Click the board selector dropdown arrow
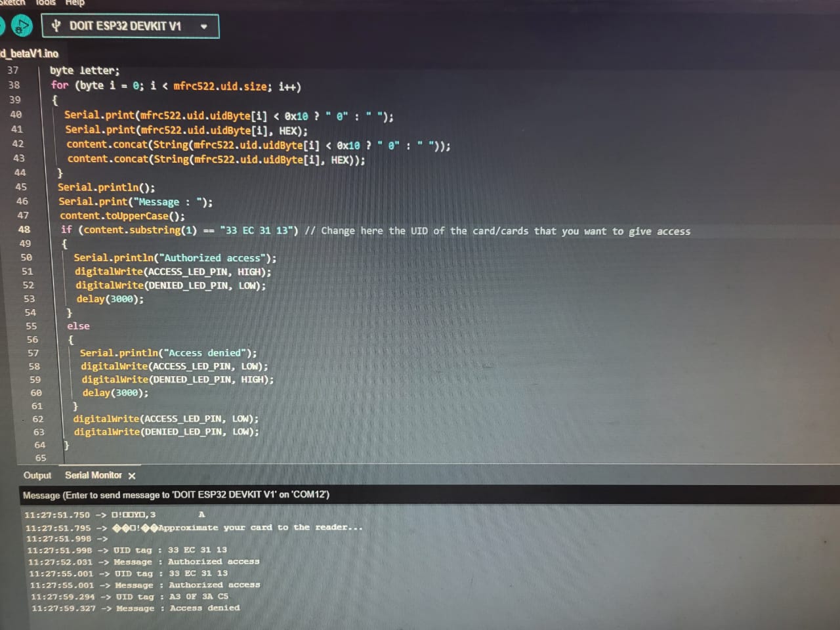The height and width of the screenshot is (630, 840). (204, 27)
